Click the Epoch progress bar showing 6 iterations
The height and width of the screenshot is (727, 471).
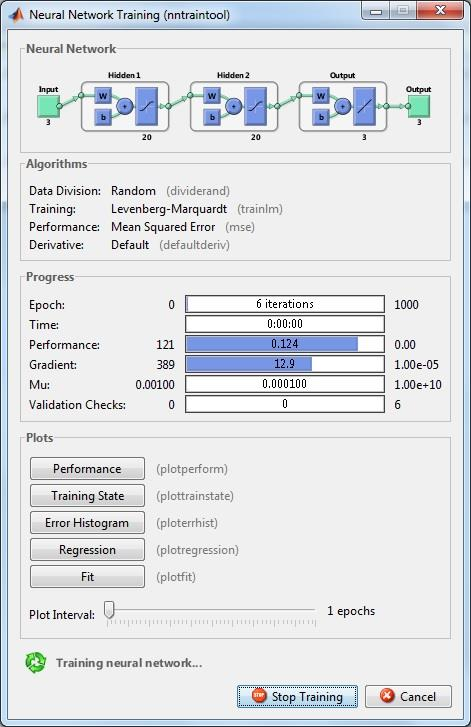coord(285,304)
